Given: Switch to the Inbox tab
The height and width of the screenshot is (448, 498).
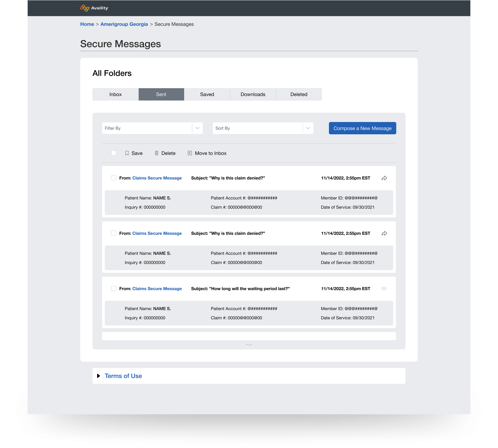Looking at the screenshot, I should click(115, 94).
